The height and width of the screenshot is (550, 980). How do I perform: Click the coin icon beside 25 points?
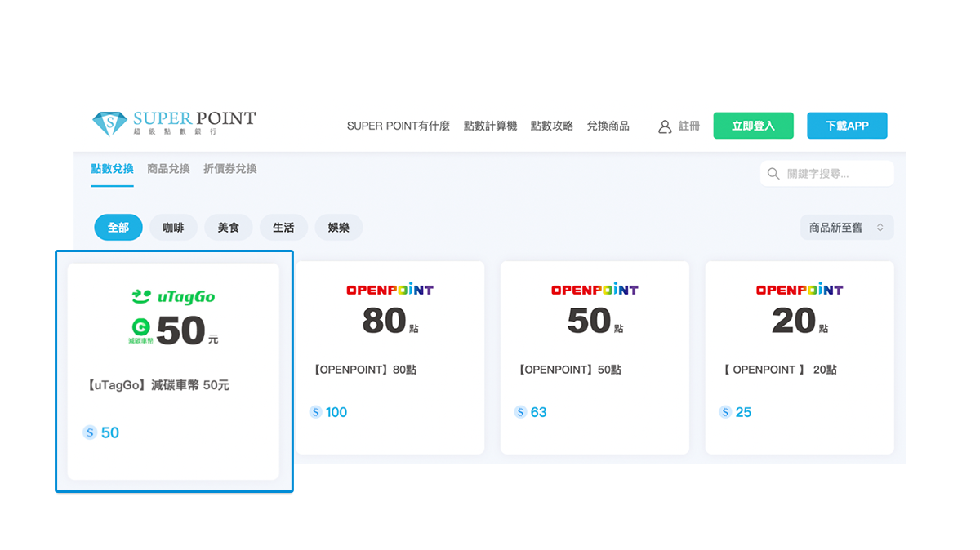coord(725,412)
